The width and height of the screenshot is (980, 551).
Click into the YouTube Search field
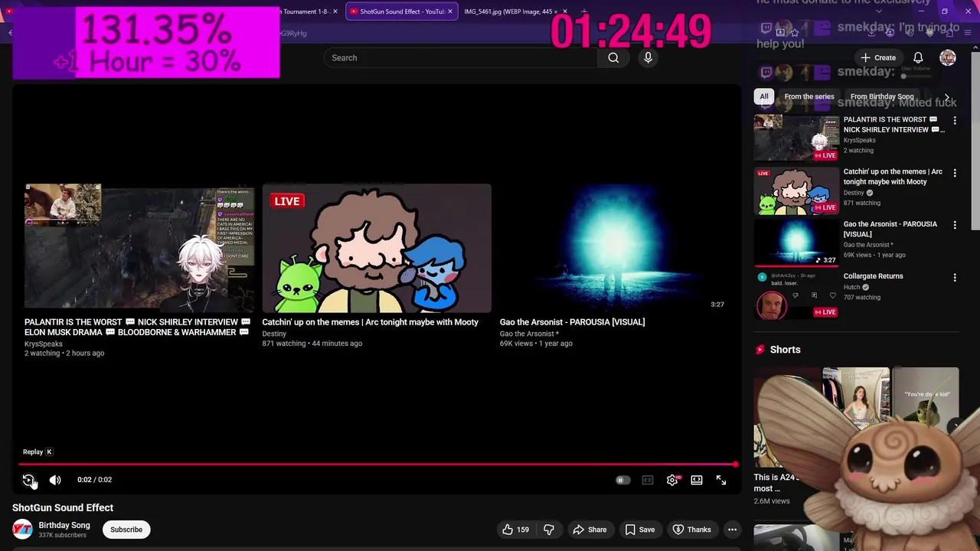(461, 57)
